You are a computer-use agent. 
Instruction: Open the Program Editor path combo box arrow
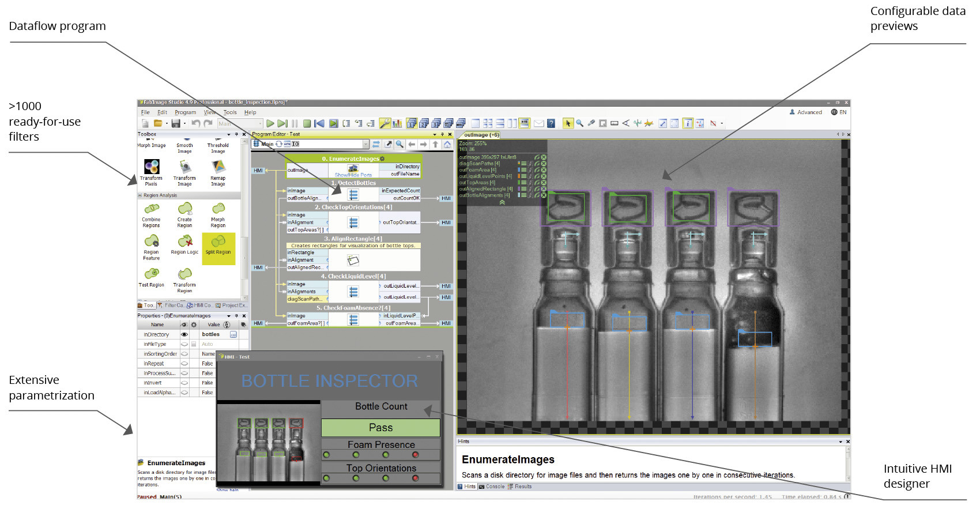point(365,144)
